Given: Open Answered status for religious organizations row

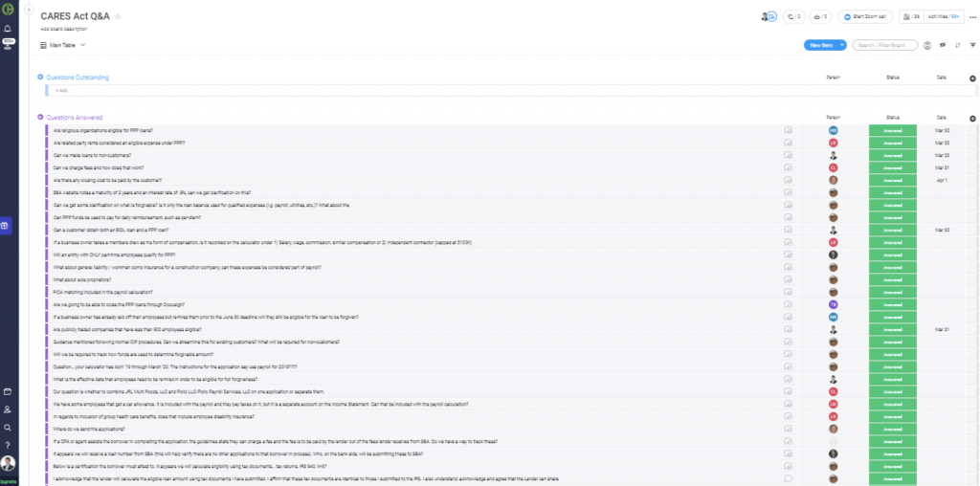Looking at the screenshot, I should [893, 130].
